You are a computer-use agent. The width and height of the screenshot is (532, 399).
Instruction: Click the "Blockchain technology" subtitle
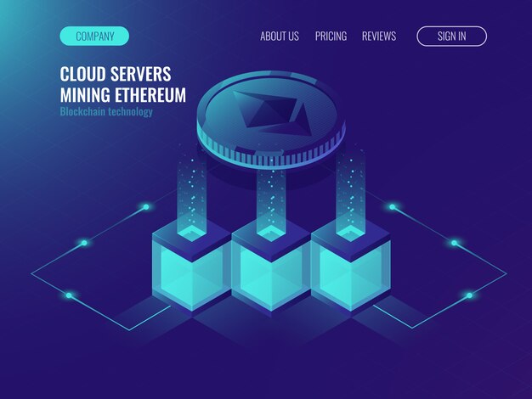click(x=106, y=112)
